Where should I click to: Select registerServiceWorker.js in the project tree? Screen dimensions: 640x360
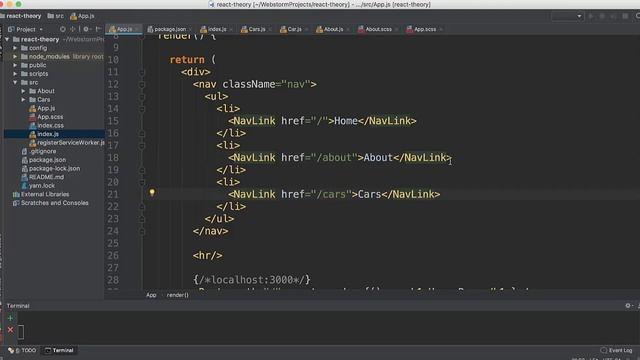[x=67, y=142]
